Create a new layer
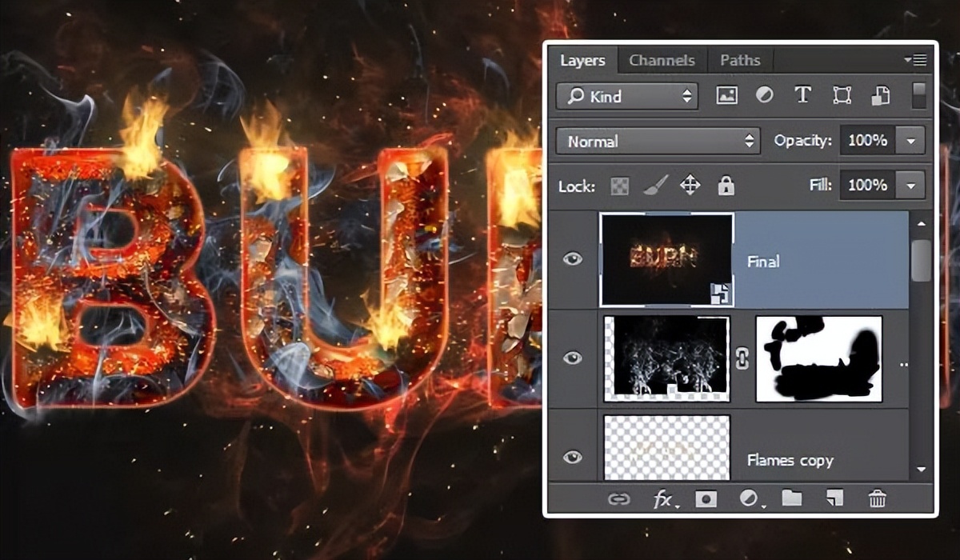 point(834,499)
